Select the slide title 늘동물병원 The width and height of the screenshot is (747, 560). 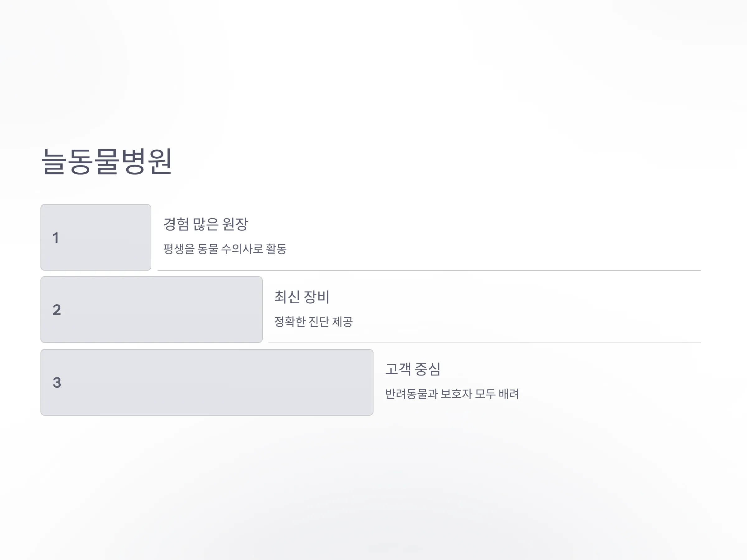107,162
